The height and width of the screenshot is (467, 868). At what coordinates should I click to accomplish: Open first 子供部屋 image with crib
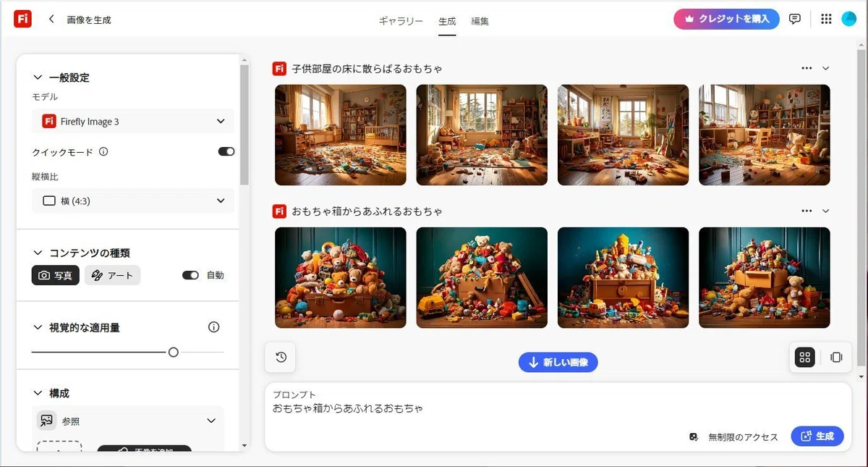(341, 135)
